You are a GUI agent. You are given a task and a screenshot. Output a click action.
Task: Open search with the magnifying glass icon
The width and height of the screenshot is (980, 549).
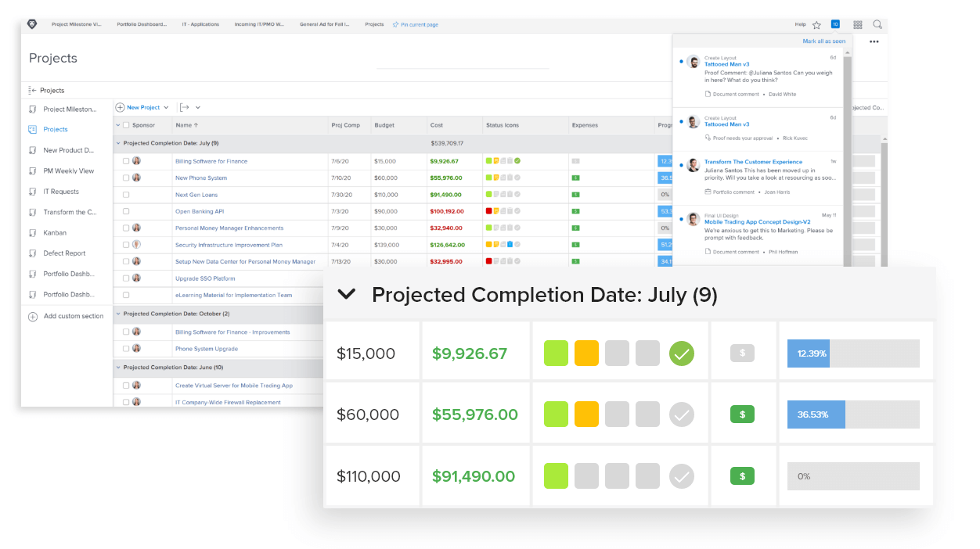pyautogui.click(x=877, y=24)
